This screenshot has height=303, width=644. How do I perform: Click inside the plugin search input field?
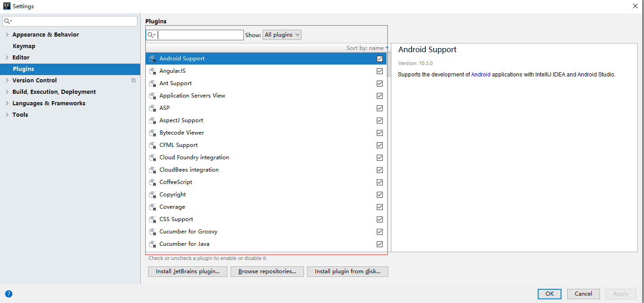coord(201,35)
